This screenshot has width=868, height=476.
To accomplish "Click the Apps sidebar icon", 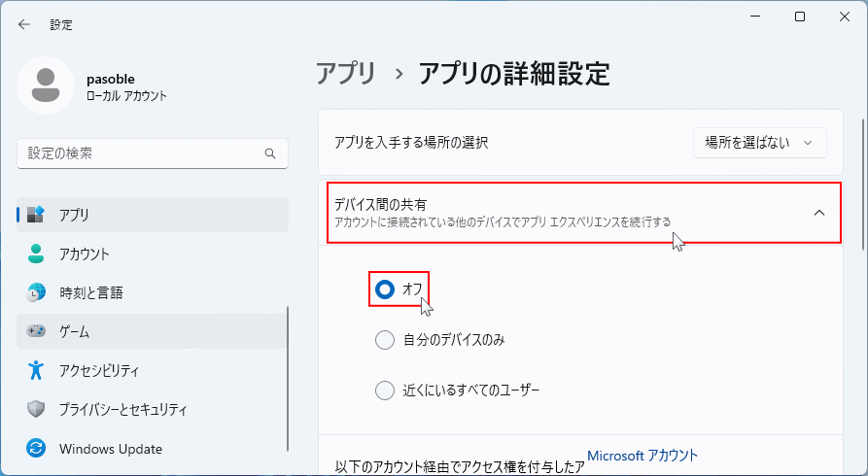I will pos(37,215).
